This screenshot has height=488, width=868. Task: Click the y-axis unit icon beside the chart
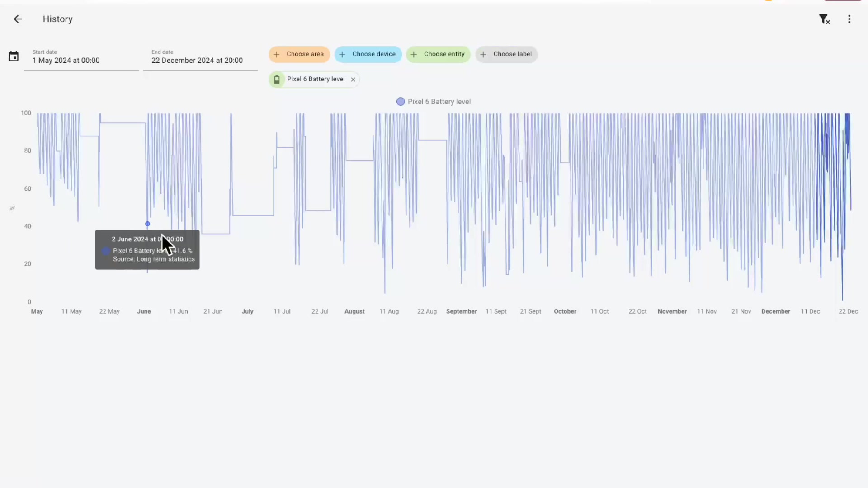click(x=13, y=208)
